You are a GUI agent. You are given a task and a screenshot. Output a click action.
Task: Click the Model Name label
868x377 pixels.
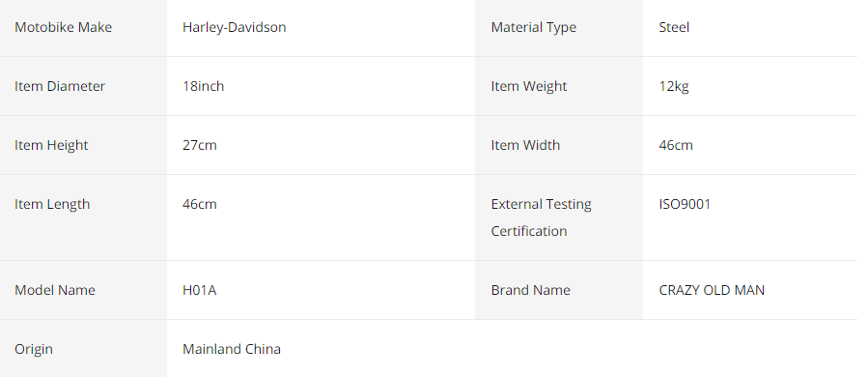pyautogui.click(x=55, y=290)
